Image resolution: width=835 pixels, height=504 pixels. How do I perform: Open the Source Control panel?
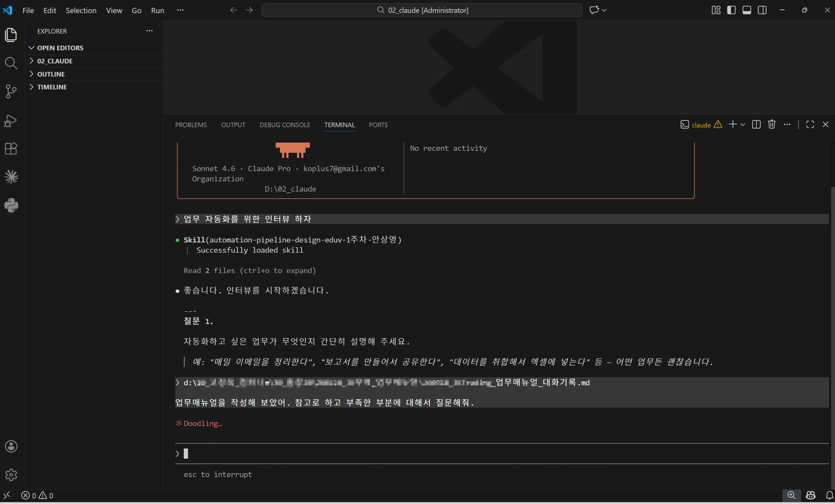click(x=11, y=91)
